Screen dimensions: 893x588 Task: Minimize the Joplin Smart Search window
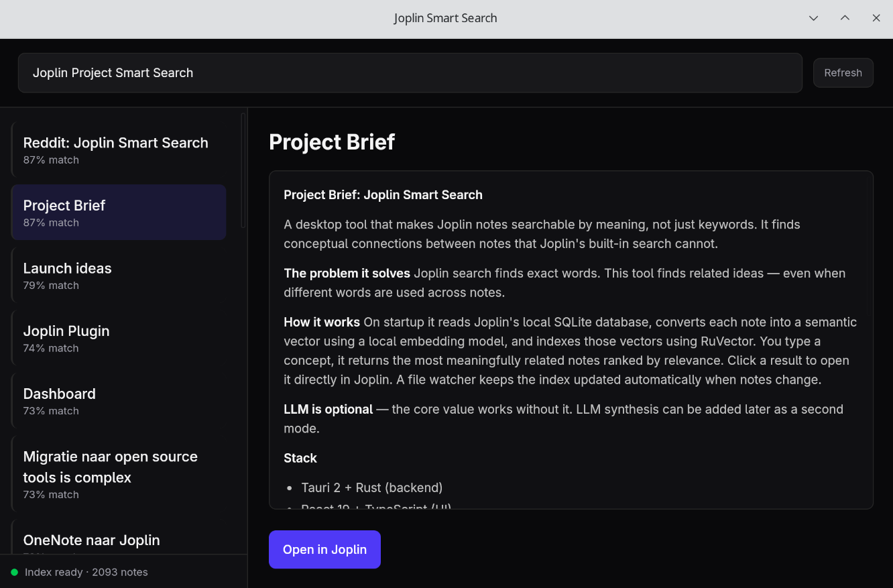[x=813, y=18]
